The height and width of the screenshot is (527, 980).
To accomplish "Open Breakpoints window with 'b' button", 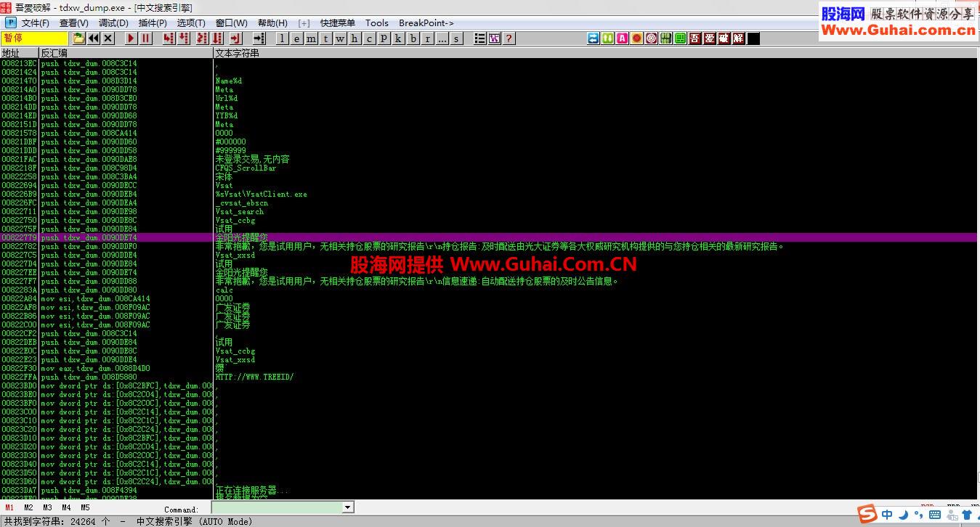I will click(413, 38).
